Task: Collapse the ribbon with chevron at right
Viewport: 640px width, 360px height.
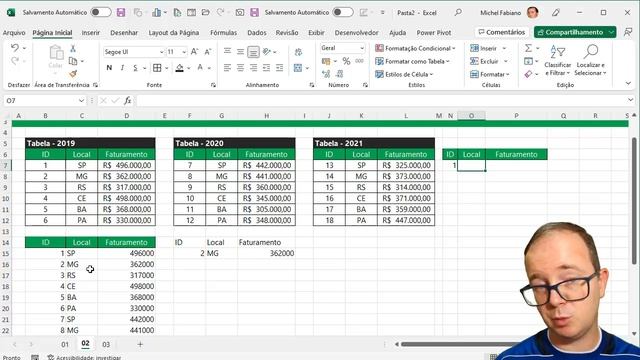Action: point(628,83)
